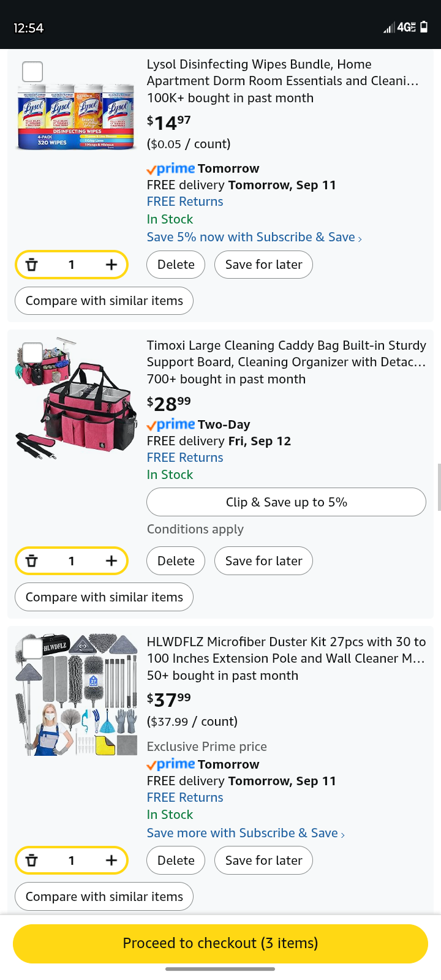This screenshot has height=980, width=441.
Task: Compare Lysol wipes with similar items
Action: pos(104,301)
